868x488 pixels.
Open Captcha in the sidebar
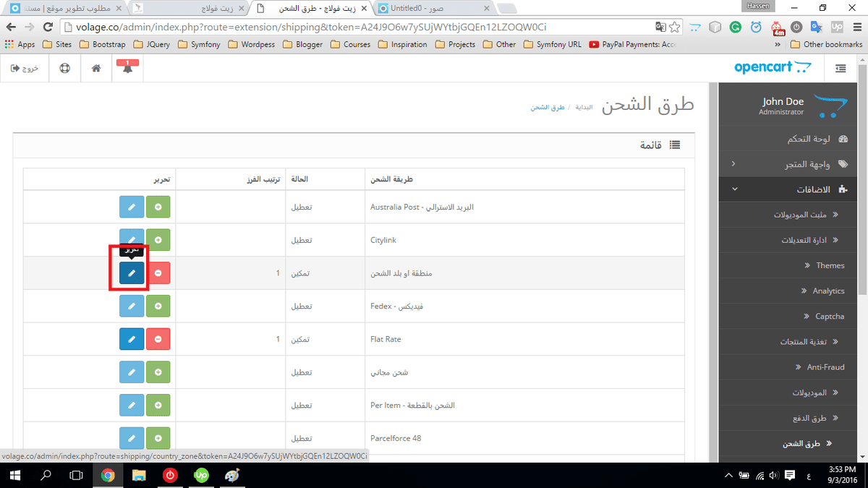(x=787, y=316)
